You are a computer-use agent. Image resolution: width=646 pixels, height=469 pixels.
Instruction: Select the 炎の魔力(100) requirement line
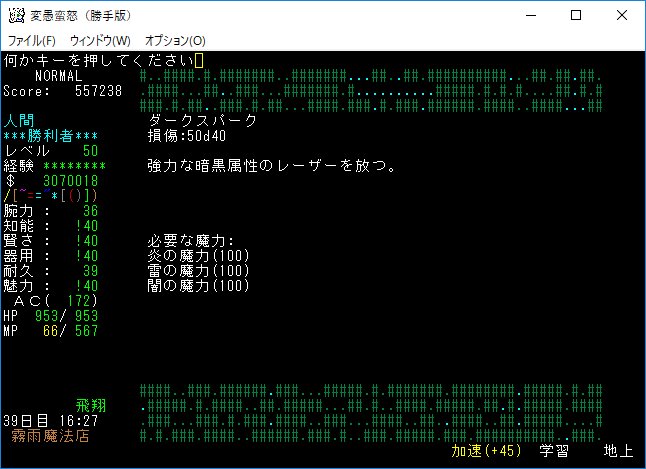(x=198, y=256)
